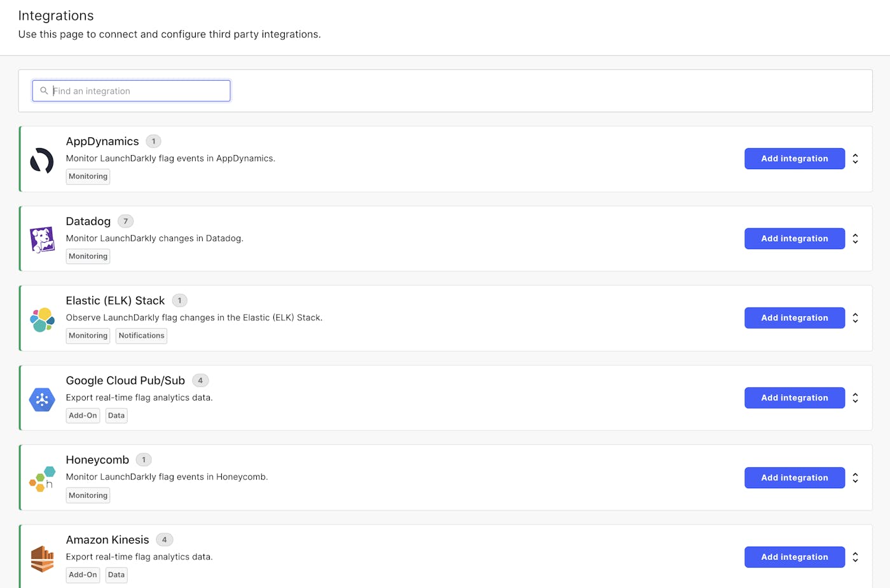Image resolution: width=890 pixels, height=588 pixels.
Task: Select the Data tag under Google Cloud Pub/Sub
Action: [116, 416]
